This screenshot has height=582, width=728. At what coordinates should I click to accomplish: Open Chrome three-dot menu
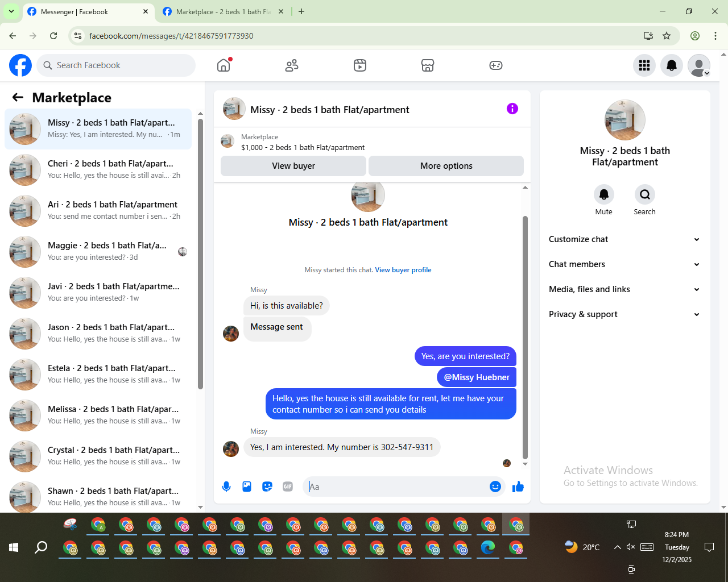point(715,36)
